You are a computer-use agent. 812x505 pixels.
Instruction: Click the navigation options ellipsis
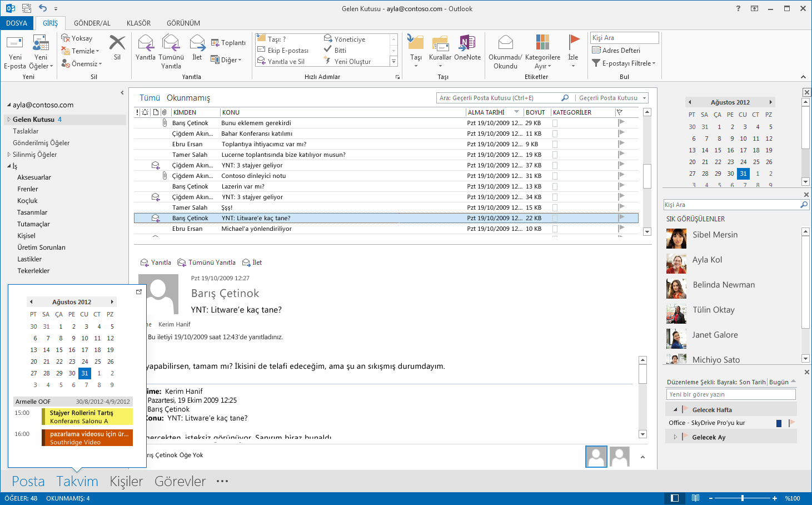click(x=222, y=481)
